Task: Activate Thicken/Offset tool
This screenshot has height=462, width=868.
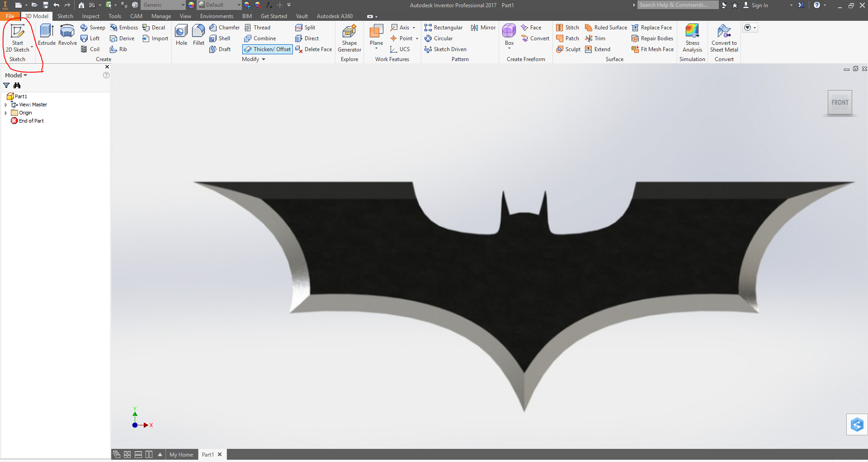Action: (268, 49)
